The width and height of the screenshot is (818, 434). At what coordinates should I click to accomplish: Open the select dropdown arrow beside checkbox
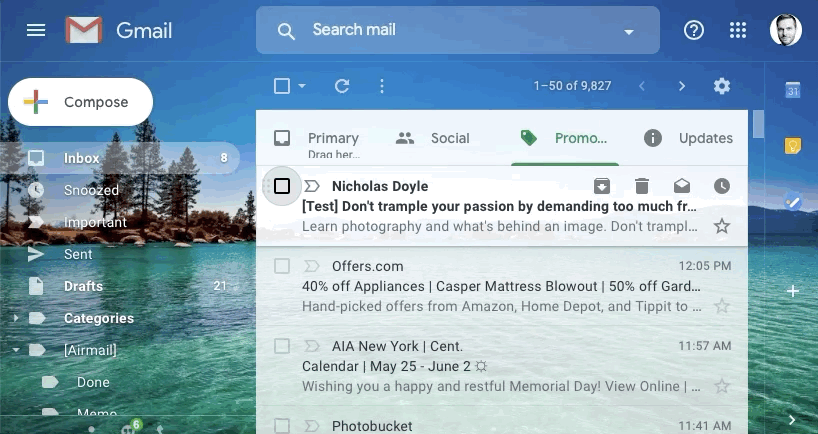coord(302,86)
